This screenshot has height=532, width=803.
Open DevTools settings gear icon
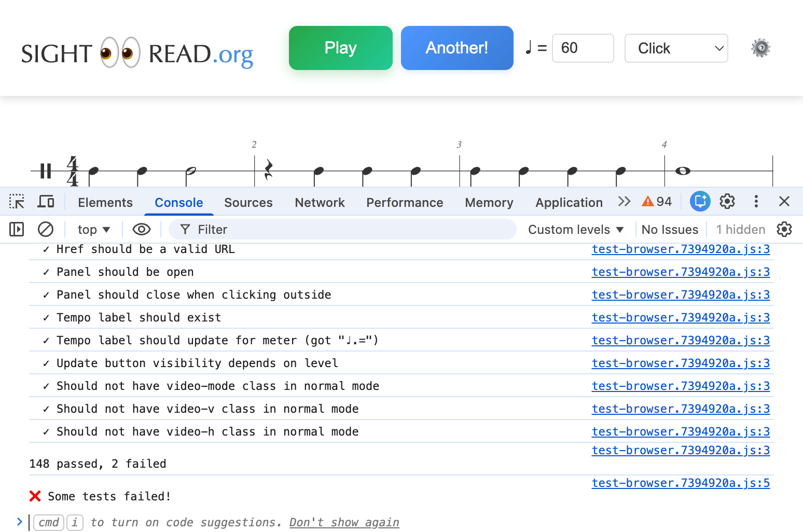pyautogui.click(x=727, y=202)
